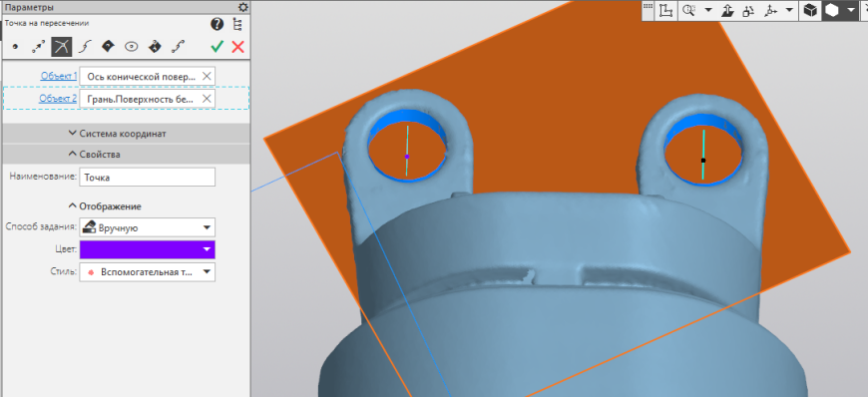Viewport: 868px width, 397px height.
Task: Select the point on intersection method
Action: 62,47
